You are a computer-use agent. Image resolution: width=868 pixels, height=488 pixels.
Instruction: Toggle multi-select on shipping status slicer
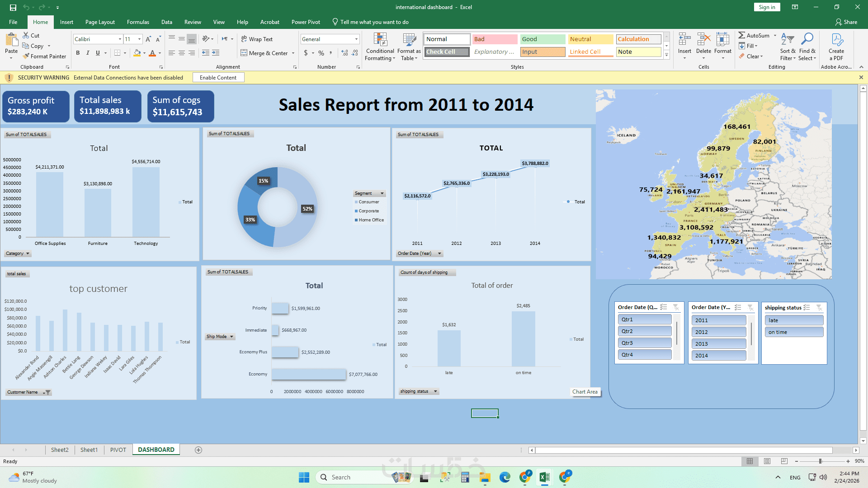click(807, 307)
